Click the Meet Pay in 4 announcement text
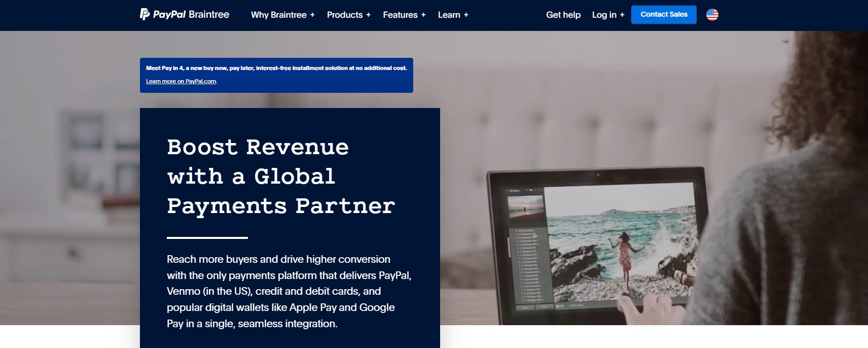The image size is (868, 348). click(x=276, y=68)
